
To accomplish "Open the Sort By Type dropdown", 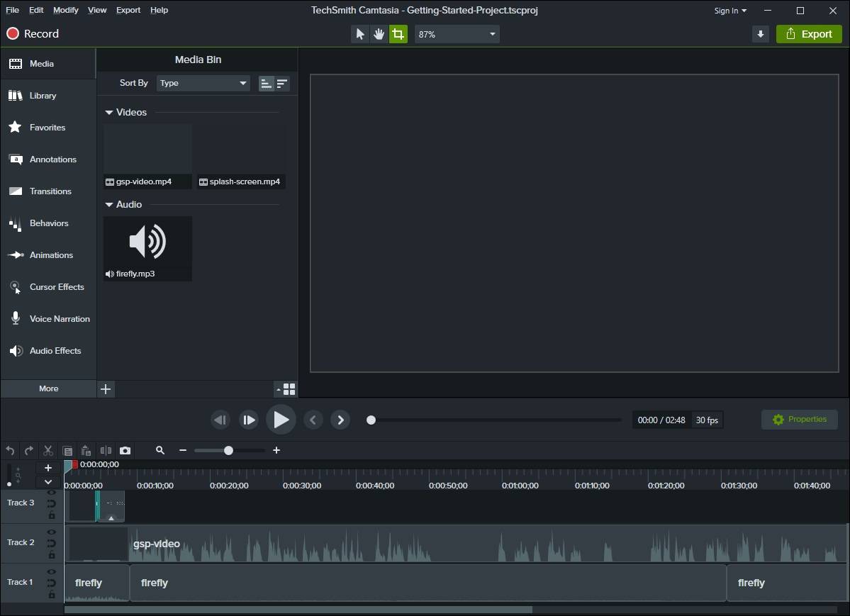I will click(x=203, y=83).
